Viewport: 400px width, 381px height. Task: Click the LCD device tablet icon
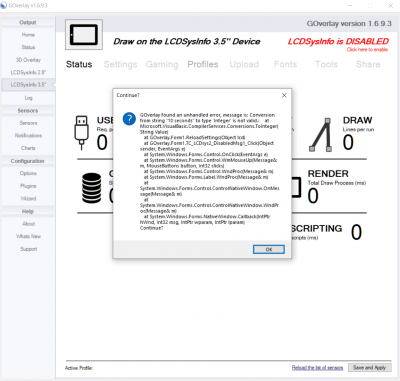84,35
